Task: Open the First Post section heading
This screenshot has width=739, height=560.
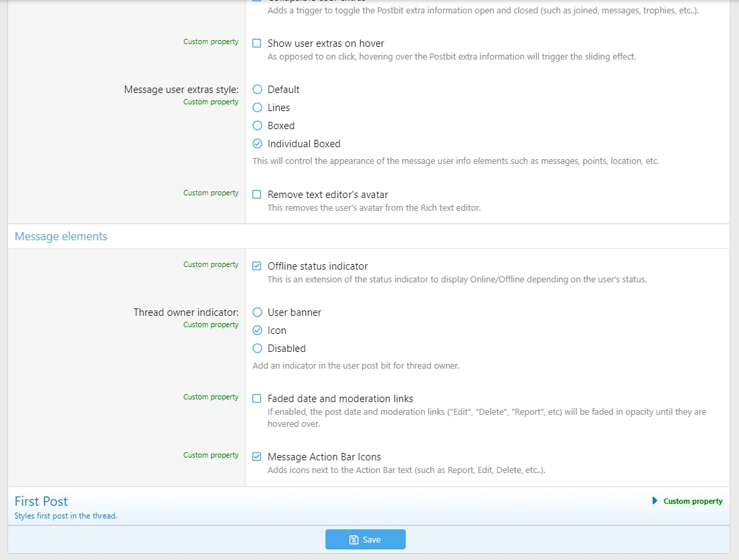Action: [x=42, y=501]
